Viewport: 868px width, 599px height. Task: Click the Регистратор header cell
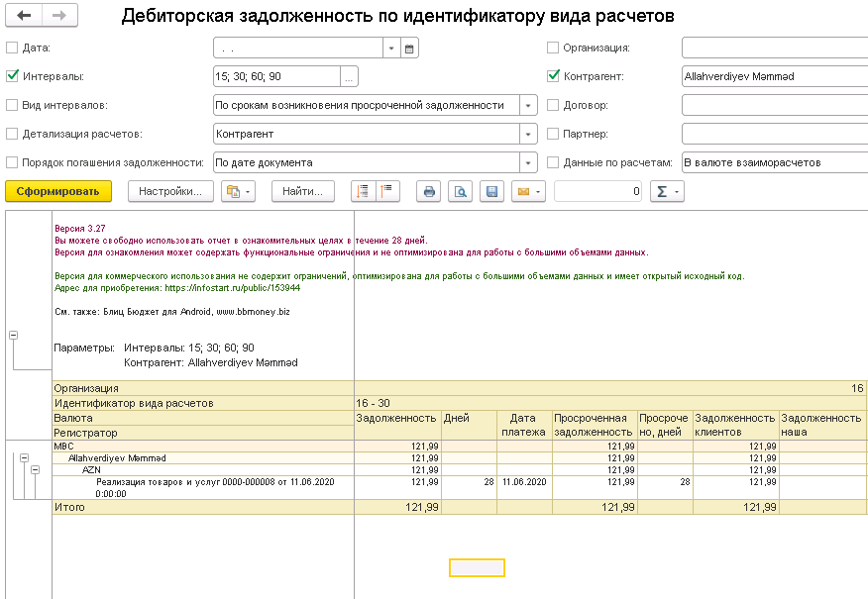tap(203, 433)
